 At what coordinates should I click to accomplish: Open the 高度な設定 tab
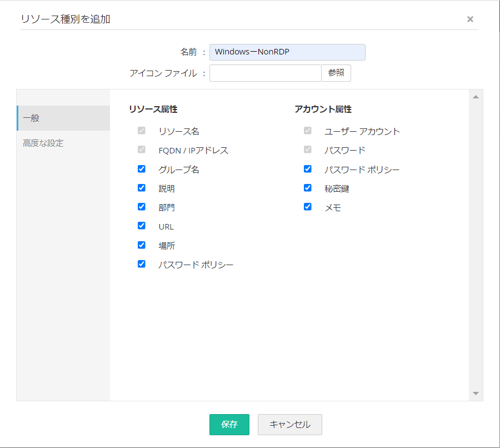[x=63, y=143]
